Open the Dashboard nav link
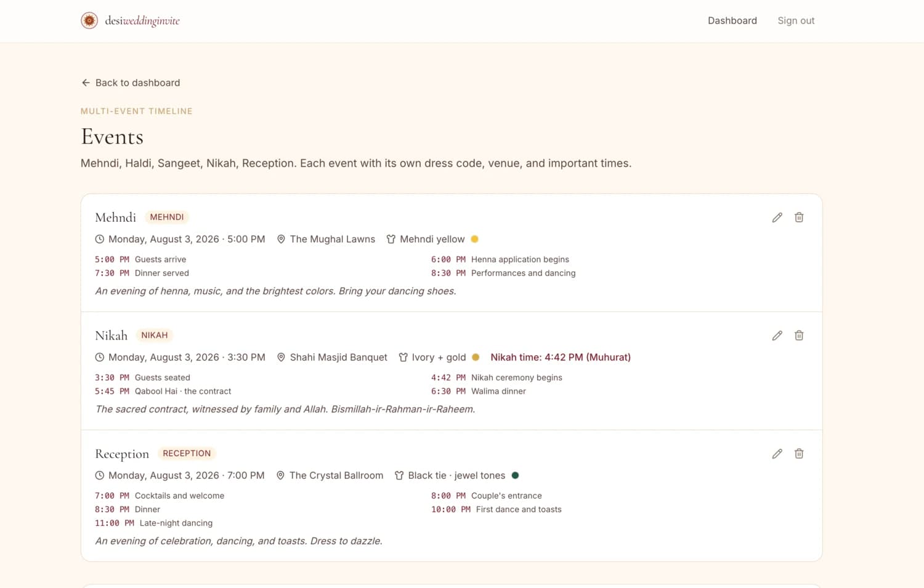924x588 pixels. pos(732,20)
